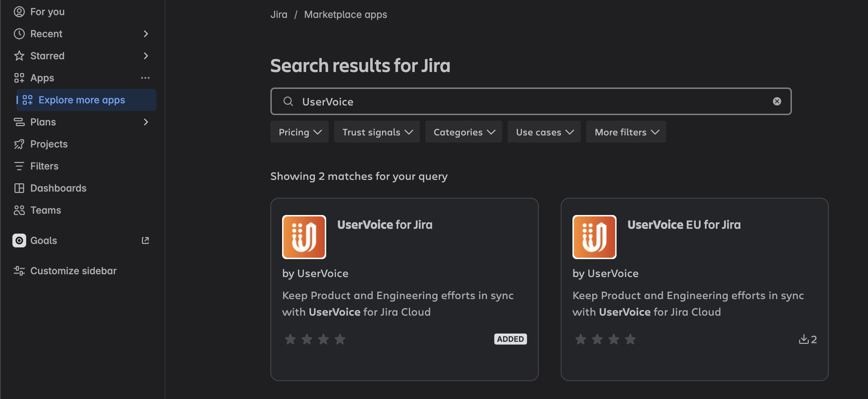Select the Teams icon in the sidebar
The height and width of the screenshot is (399, 868).
(19, 210)
